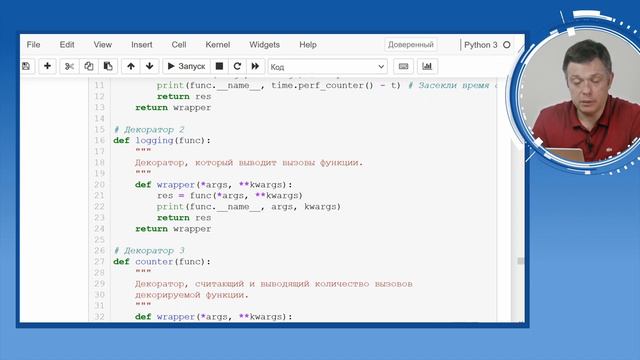The image size is (640, 360).
Task: Click the Python 3 kernel name
Action: [481, 45]
